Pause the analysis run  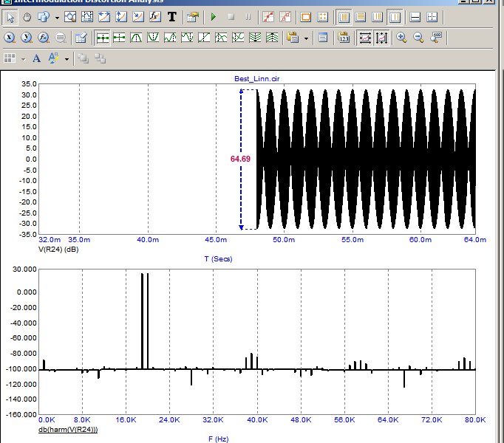[248, 17]
